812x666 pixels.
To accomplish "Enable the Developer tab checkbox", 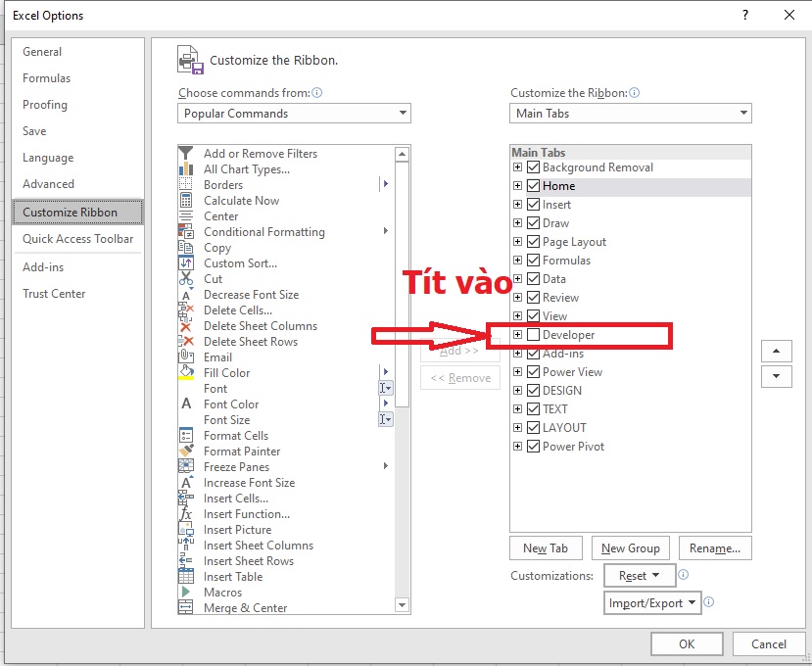I will pyautogui.click(x=534, y=335).
